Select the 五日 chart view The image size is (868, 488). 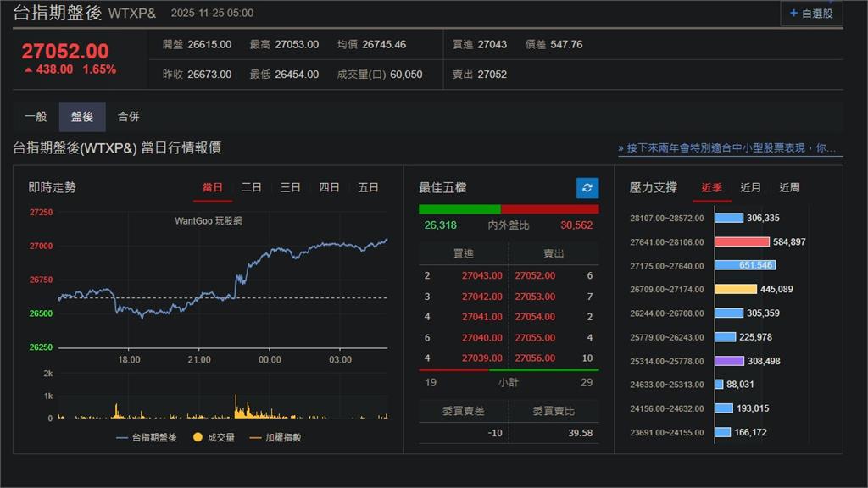(368, 187)
